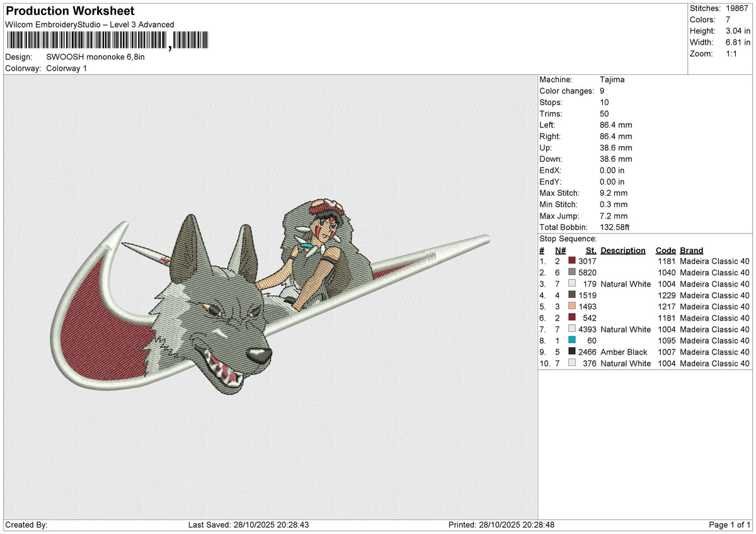Click the "N#" column header

(x=560, y=250)
